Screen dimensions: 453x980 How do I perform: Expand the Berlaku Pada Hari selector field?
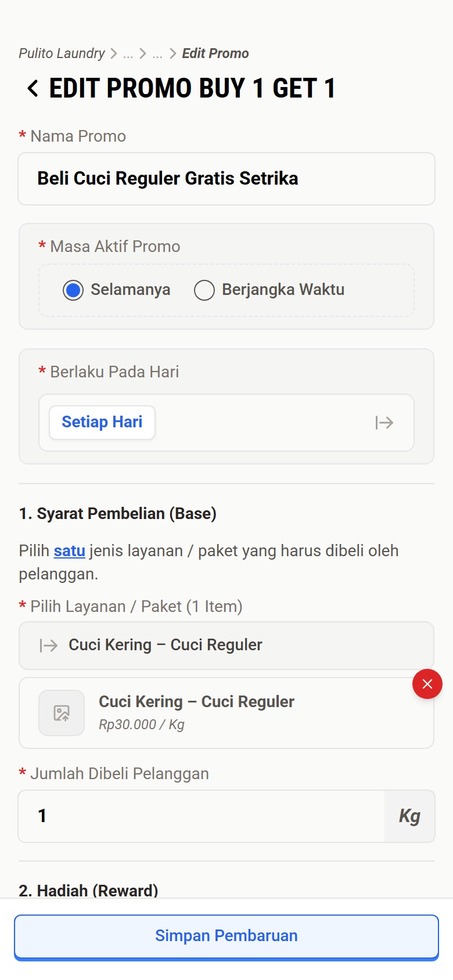261,423
